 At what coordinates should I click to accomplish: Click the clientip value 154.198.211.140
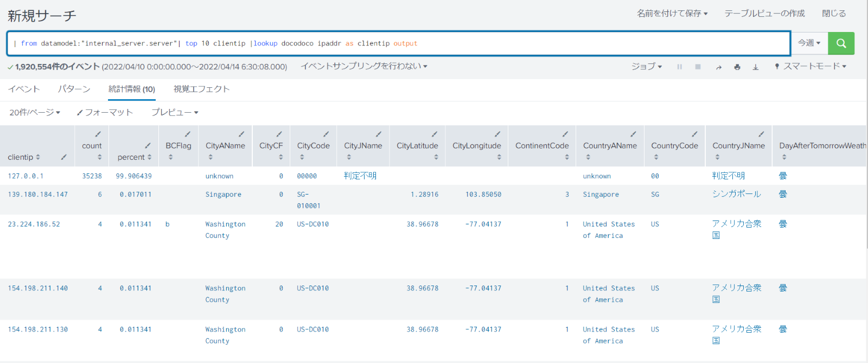pos(38,288)
